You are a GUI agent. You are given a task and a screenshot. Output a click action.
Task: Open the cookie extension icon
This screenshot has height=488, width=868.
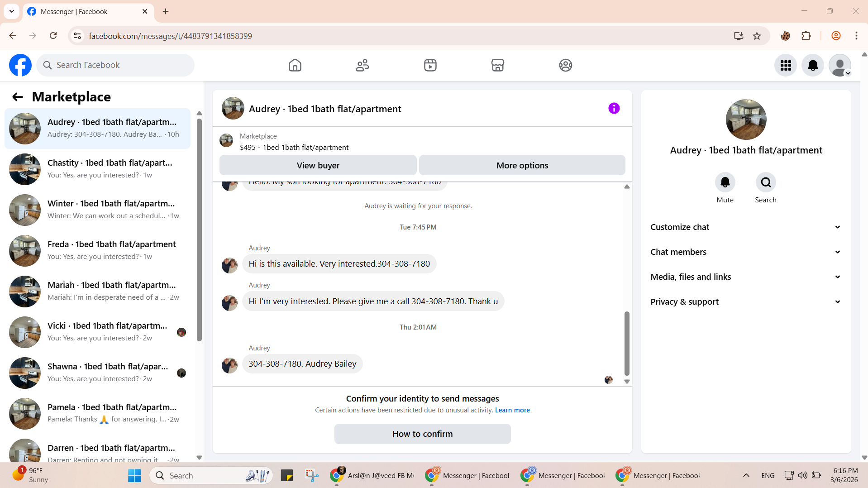(x=785, y=36)
